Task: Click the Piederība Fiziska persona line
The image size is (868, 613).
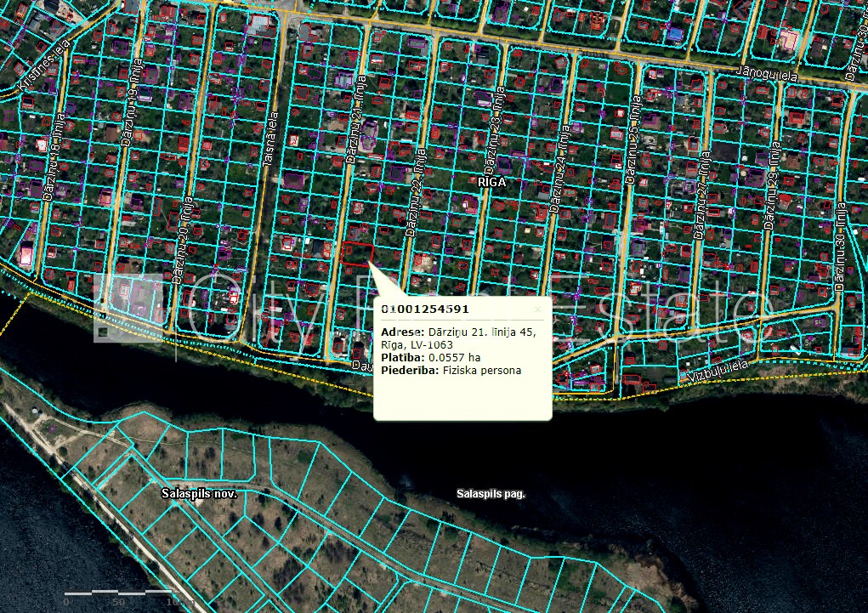Action: click(451, 371)
